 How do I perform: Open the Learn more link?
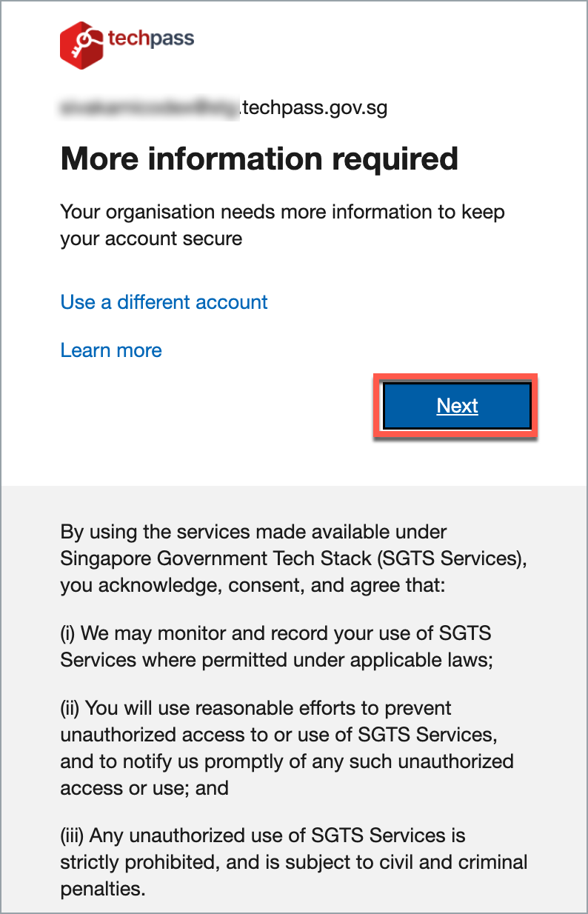(x=110, y=350)
